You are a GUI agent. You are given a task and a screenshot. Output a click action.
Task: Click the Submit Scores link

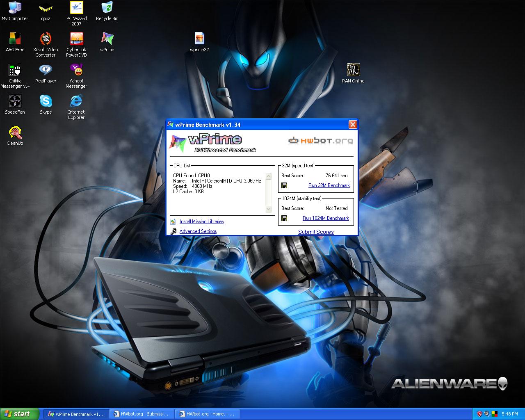pos(316,232)
